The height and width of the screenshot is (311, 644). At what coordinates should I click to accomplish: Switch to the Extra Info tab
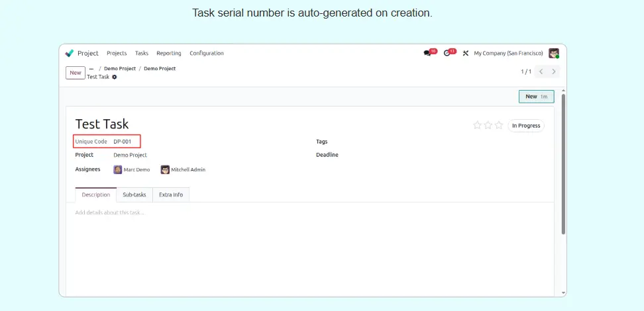pyautogui.click(x=171, y=195)
